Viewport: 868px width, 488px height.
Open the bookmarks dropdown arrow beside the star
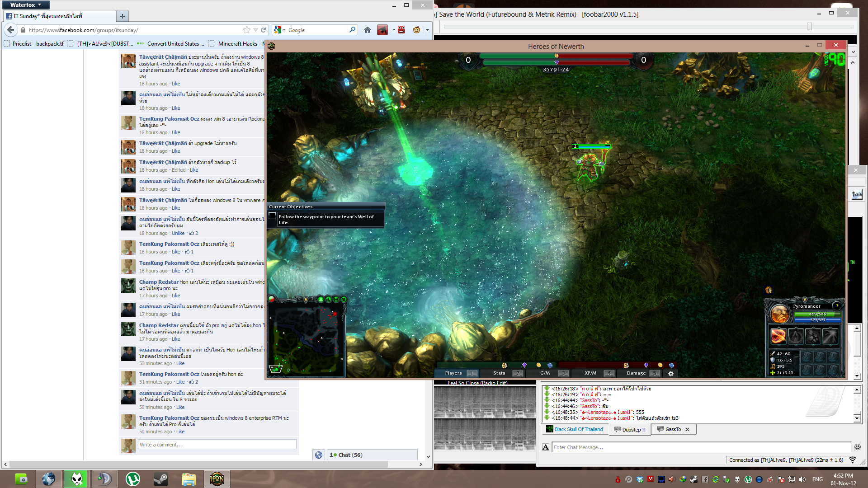coord(255,30)
